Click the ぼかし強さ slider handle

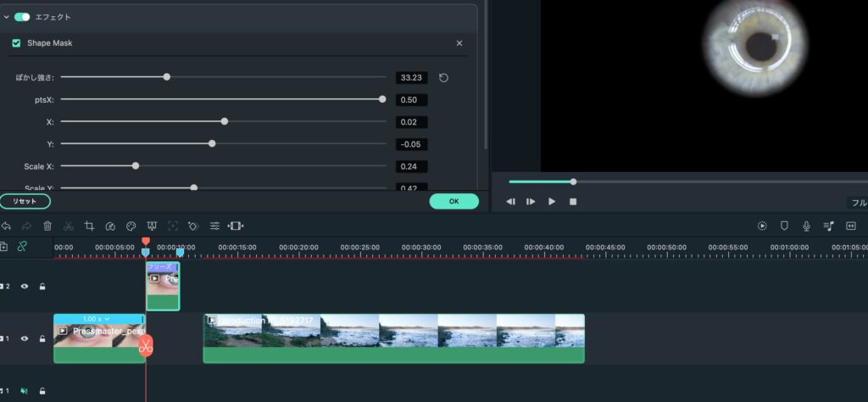[166, 77]
